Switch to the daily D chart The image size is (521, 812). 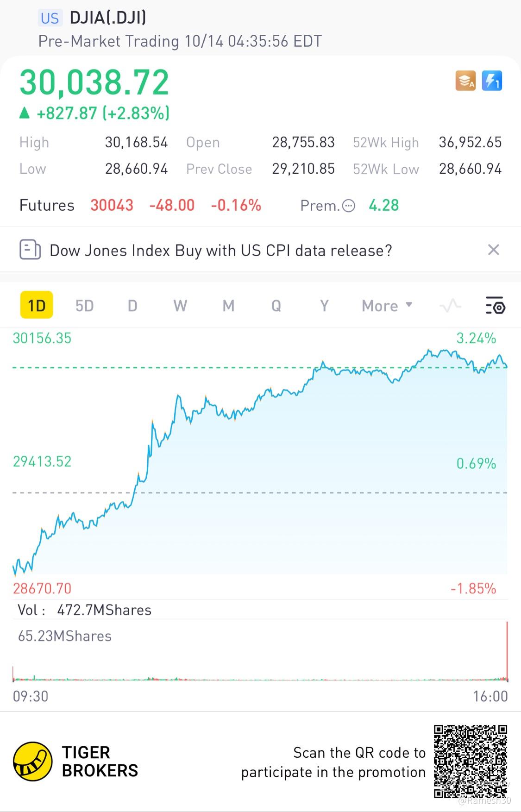(132, 306)
